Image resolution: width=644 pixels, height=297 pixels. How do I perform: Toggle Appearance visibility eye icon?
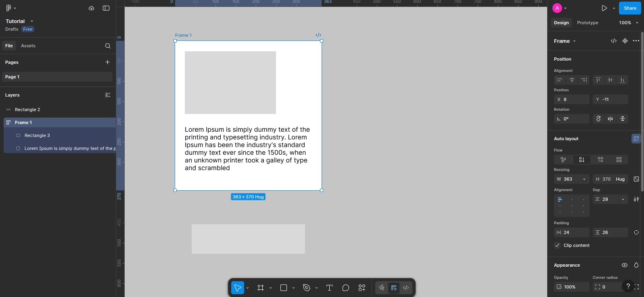coord(625,265)
